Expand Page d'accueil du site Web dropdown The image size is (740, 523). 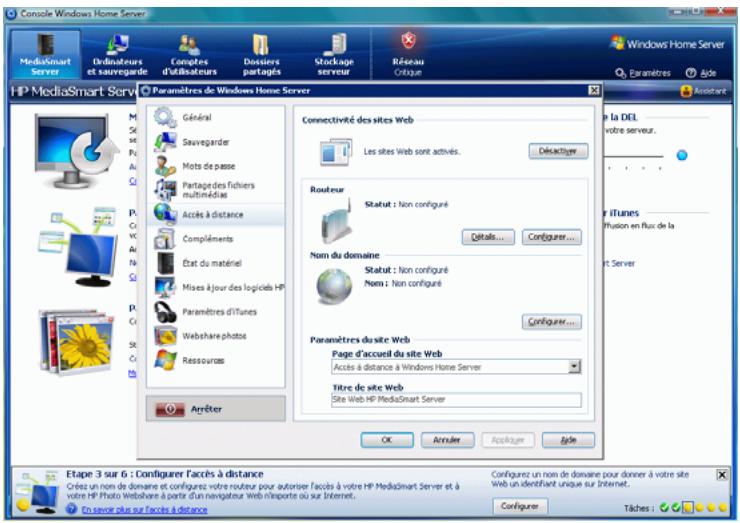(x=574, y=367)
